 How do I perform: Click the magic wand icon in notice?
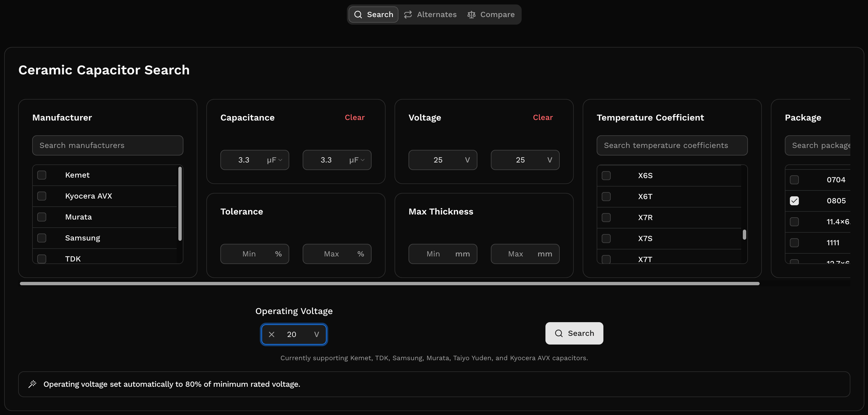32,384
